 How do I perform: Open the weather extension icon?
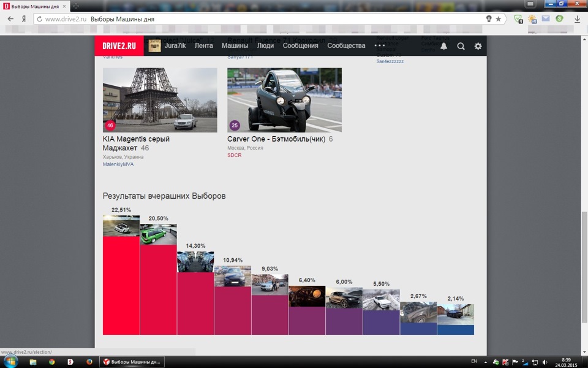(532, 19)
